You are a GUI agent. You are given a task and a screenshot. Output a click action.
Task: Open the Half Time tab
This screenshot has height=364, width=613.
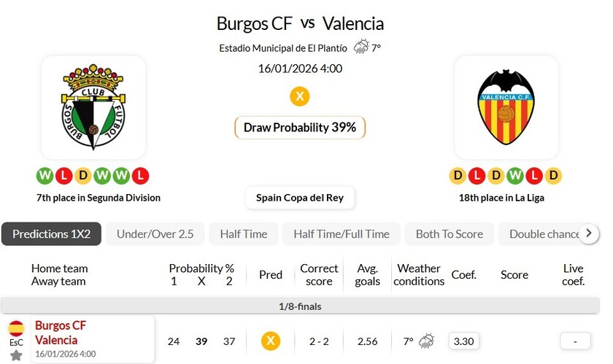[x=243, y=234]
